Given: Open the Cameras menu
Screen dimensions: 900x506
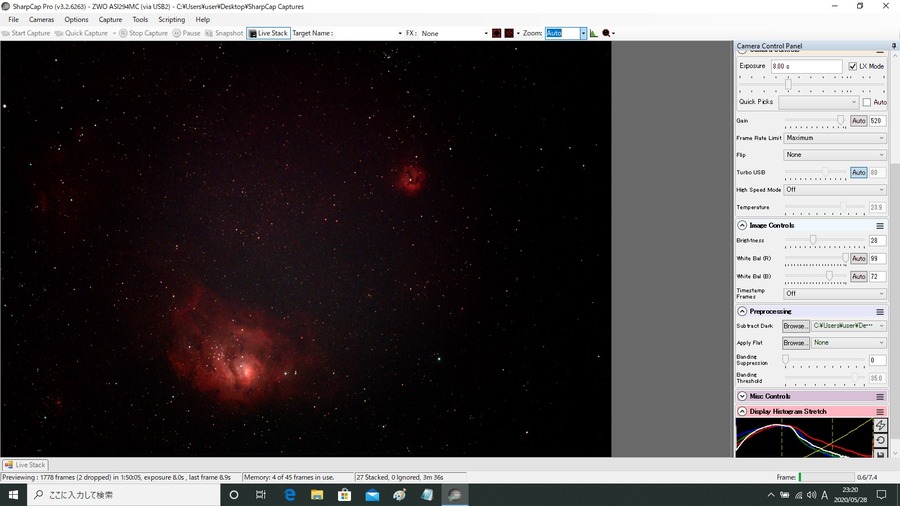Looking at the screenshot, I should [41, 20].
